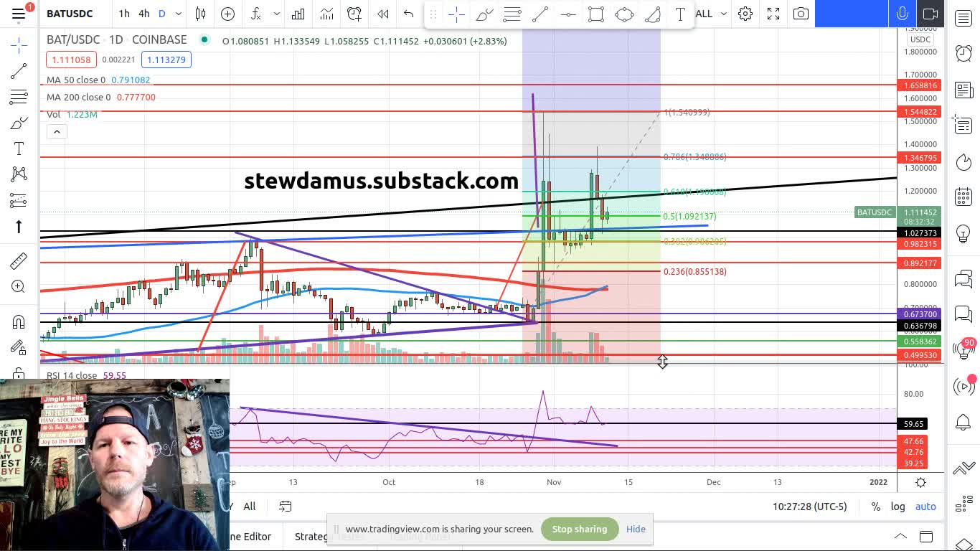Hide the screen sharing bar
This screenshot has width=980, height=551.
coord(636,529)
